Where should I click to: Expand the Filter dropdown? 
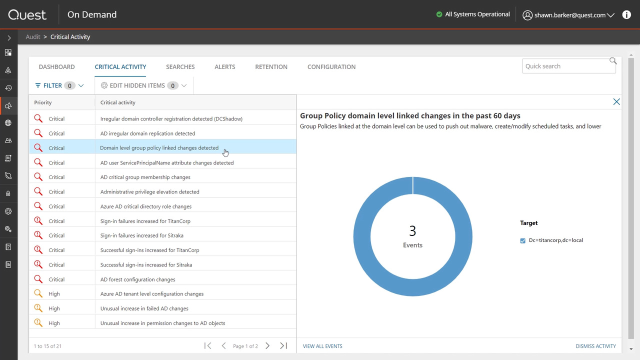[60, 85]
